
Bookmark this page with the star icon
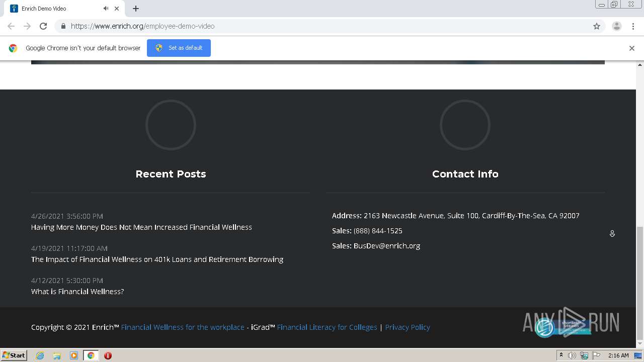pos(597,26)
